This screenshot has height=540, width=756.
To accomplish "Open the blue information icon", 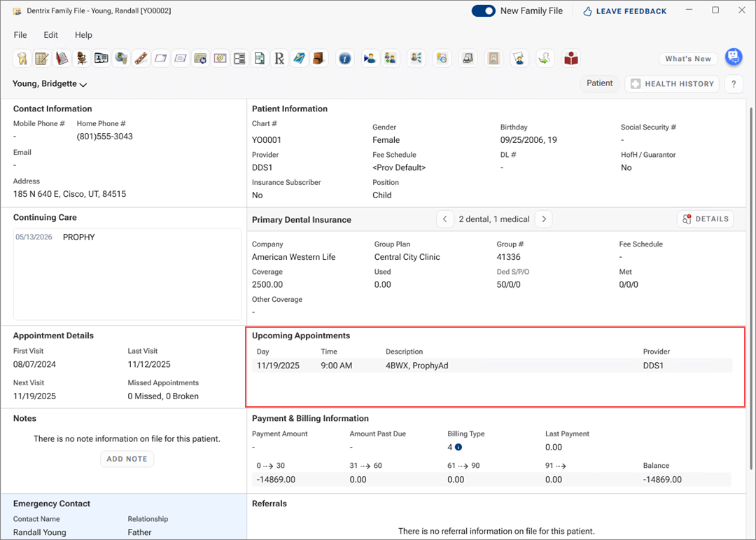I will pos(344,59).
